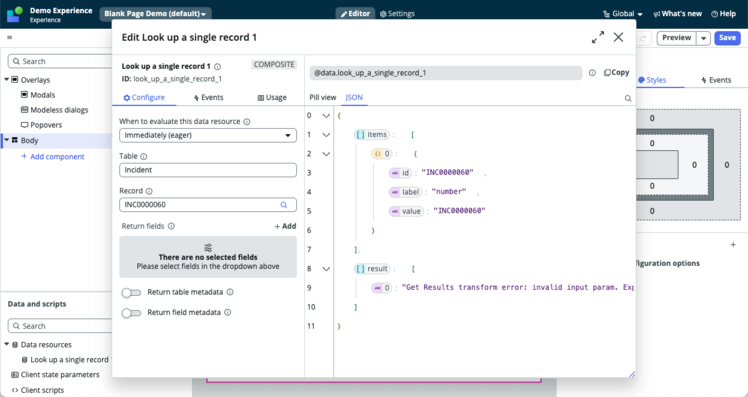This screenshot has width=748, height=397.
Task: Open the When to evaluate dropdown
Action: pyautogui.click(x=208, y=136)
